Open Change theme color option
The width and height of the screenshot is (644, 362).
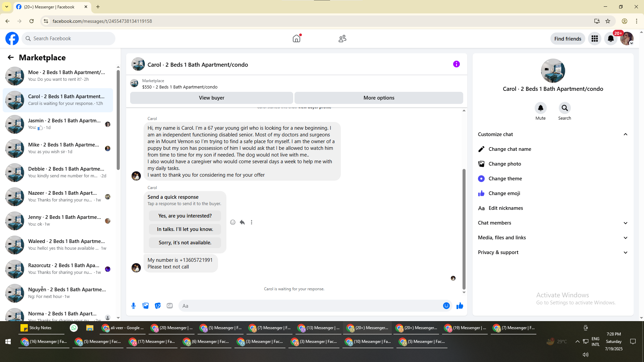point(505,179)
